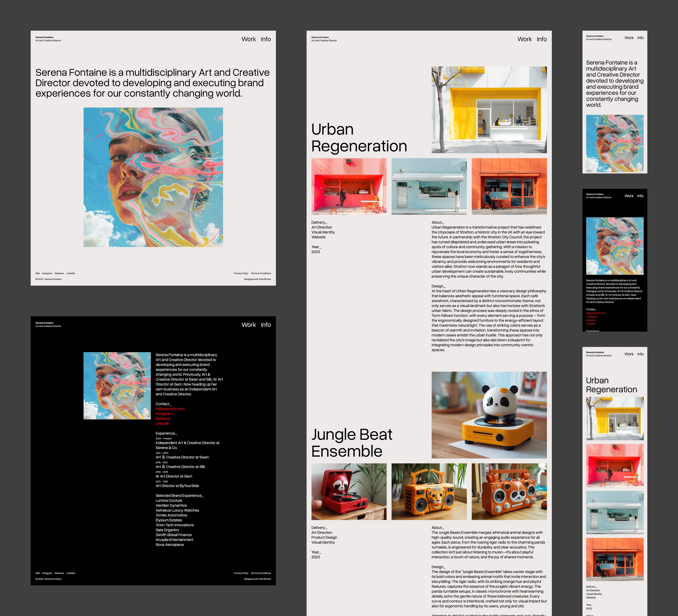Click the panda turntable product image
678x616 pixels.
489,415
